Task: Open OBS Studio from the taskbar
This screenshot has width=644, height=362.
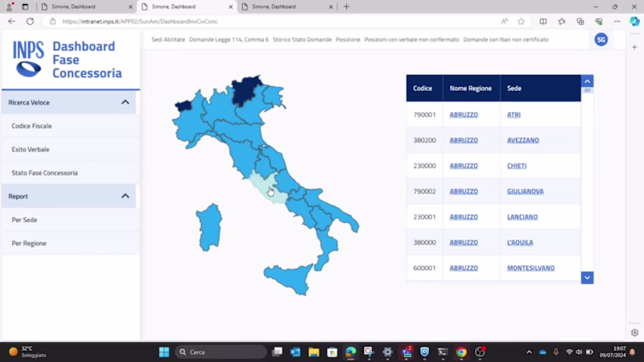Action: point(480,352)
